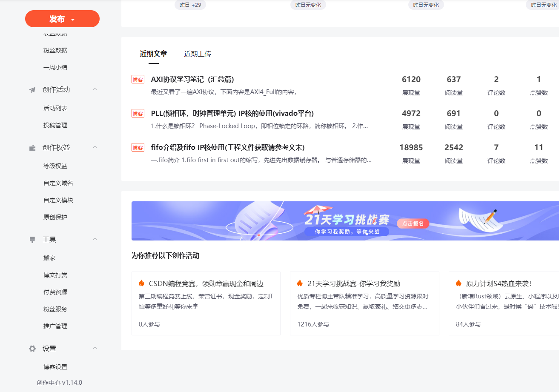Open the AXI协议学习笔记 article
The height and width of the screenshot is (392, 559).
[192, 79]
